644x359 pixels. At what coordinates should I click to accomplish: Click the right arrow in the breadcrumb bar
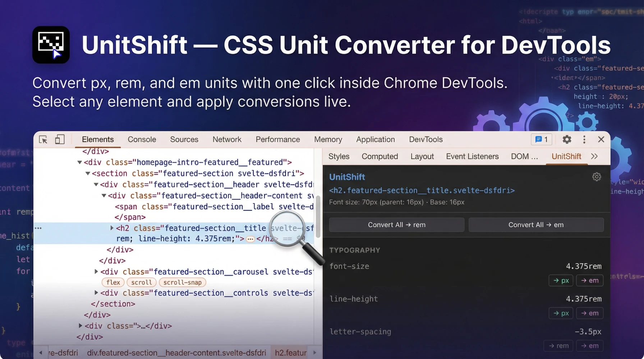(x=315, y=353)
